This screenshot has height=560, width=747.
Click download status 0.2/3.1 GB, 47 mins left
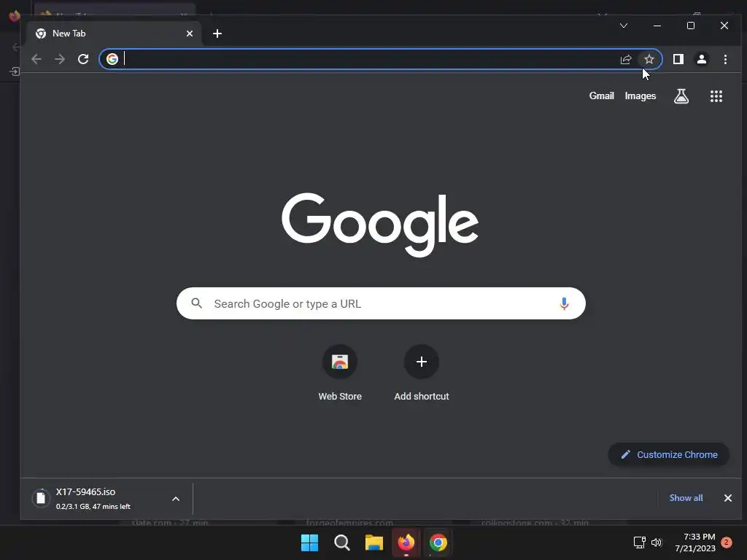point(93,507)
